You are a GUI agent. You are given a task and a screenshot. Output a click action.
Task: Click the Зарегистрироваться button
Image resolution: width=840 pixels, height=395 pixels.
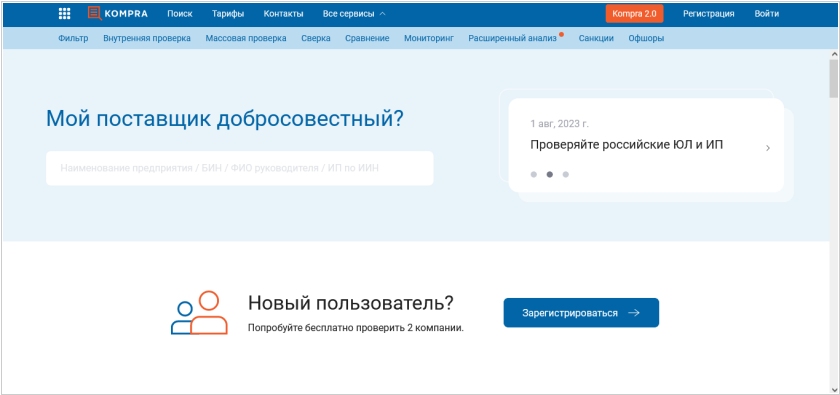click(581, 312)
